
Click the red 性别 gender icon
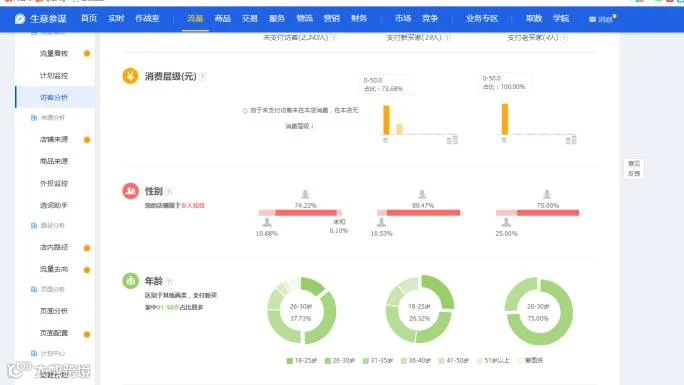point(130,191)
